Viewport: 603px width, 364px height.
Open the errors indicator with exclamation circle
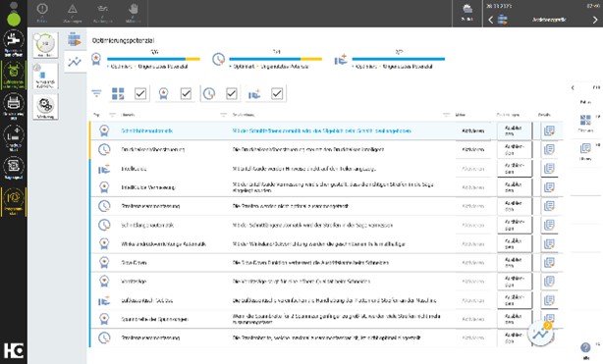click(x=42, y=9)
